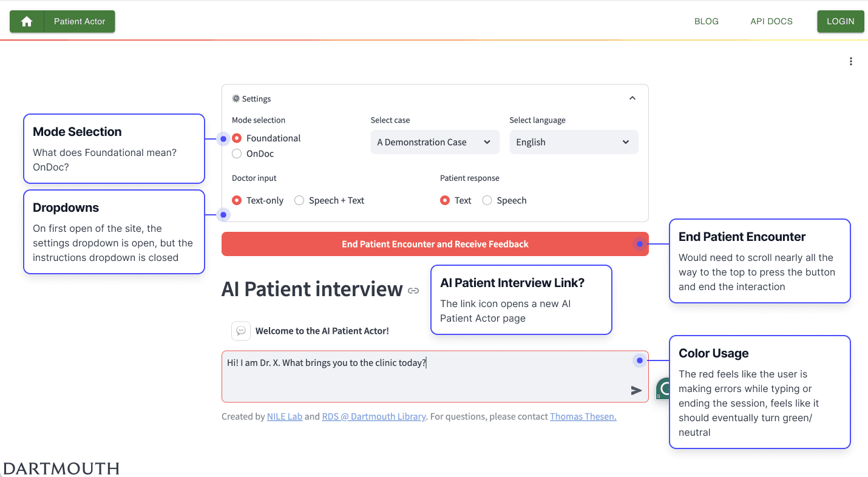Click the blue annotation dot beside Foundational

223,139
